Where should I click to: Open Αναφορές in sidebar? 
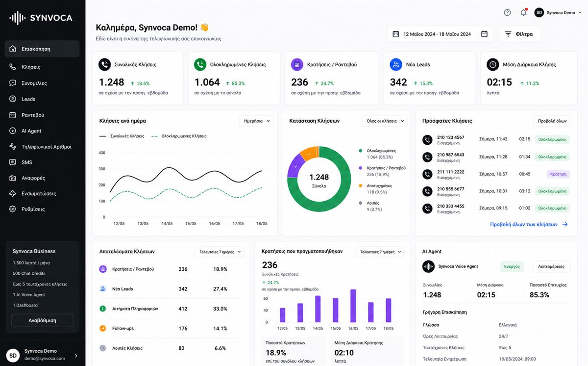42,178
